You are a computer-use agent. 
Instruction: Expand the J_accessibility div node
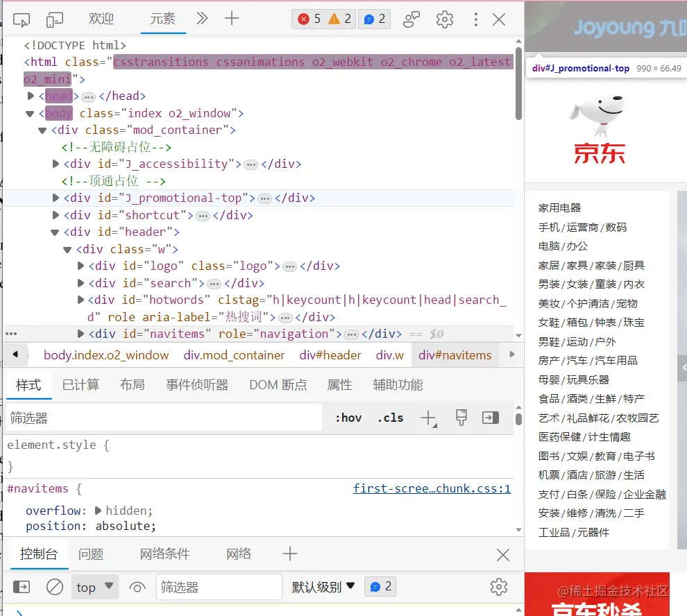point(56,164)
